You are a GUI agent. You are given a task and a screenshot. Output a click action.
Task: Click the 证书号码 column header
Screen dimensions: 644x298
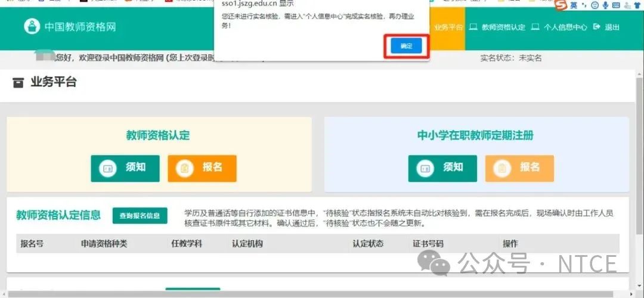[x=428, y=244]
